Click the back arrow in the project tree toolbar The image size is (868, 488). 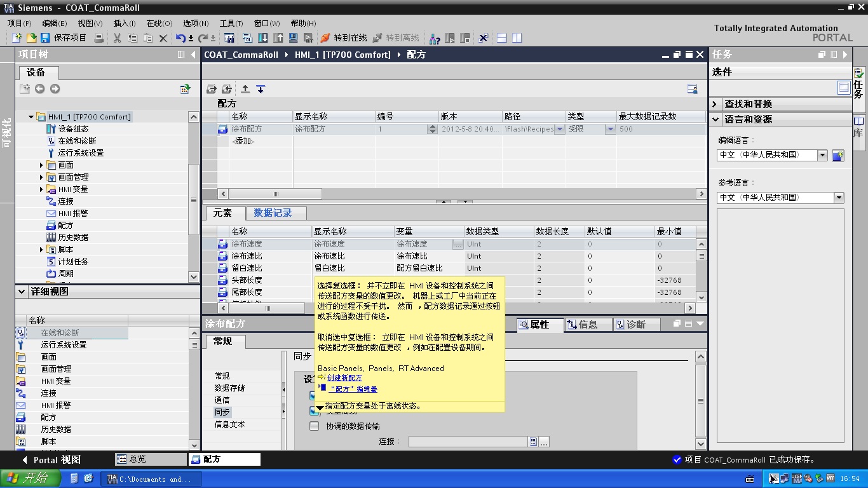(x=40, y=89)
